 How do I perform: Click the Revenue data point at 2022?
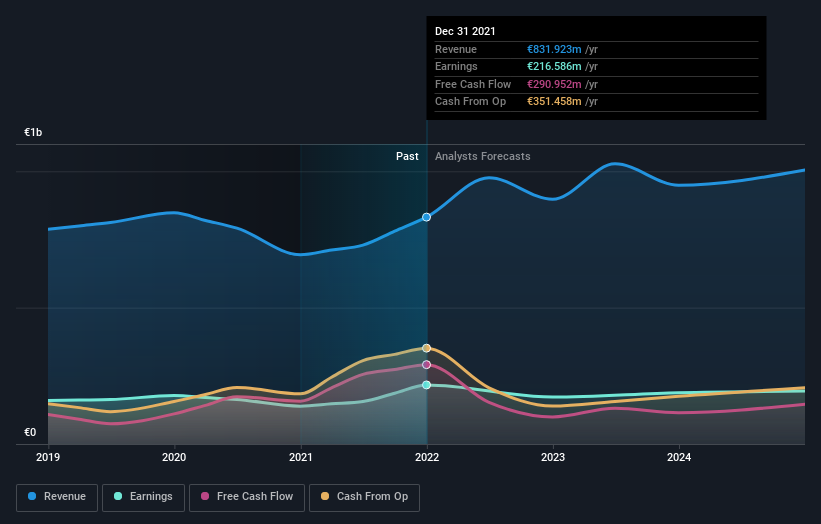[427, 217]
